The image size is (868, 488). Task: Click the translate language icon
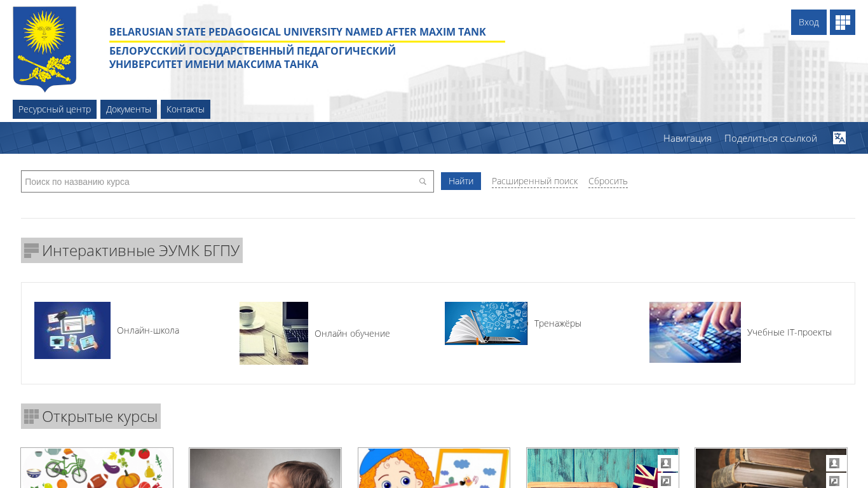click(839, 138)
